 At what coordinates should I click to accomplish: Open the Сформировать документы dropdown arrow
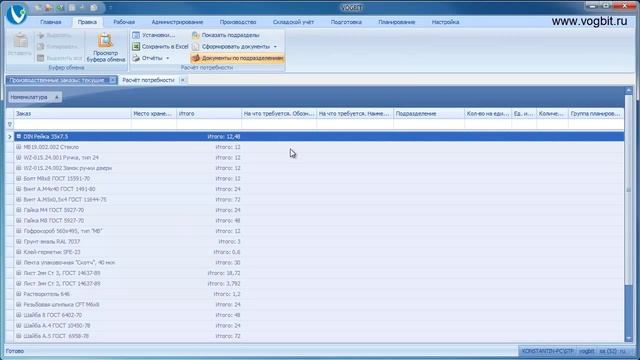[x=275, y=47]
